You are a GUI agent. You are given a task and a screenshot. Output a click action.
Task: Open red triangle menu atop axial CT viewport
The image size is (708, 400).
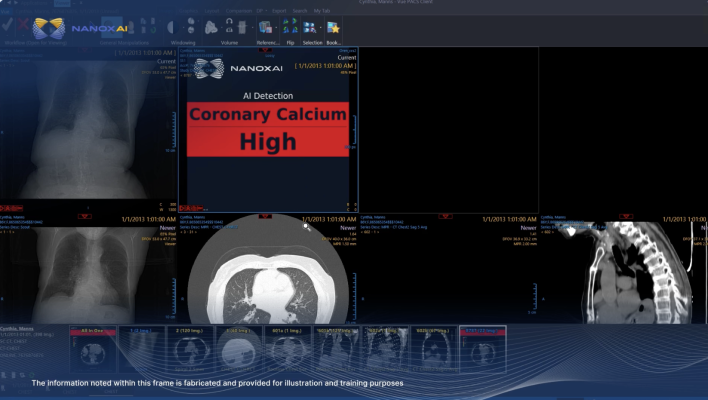(x=265, y=217)
